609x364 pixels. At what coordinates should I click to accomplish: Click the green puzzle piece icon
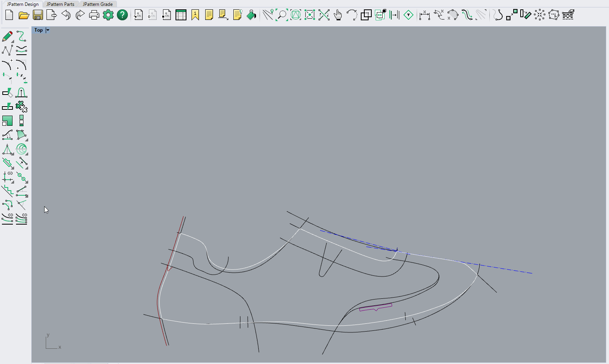tap(21, 107)
